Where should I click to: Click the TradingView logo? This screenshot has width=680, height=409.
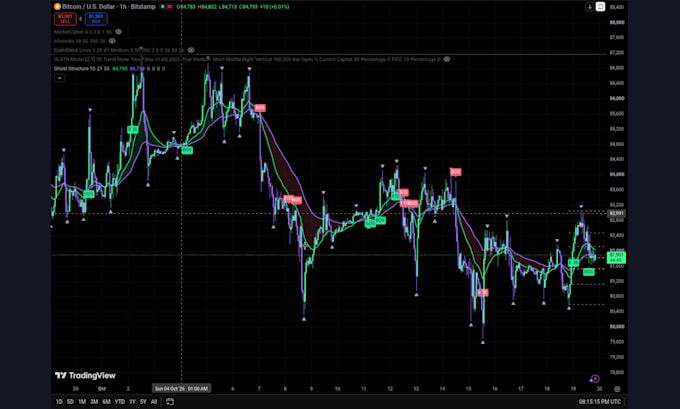(85, 376)
